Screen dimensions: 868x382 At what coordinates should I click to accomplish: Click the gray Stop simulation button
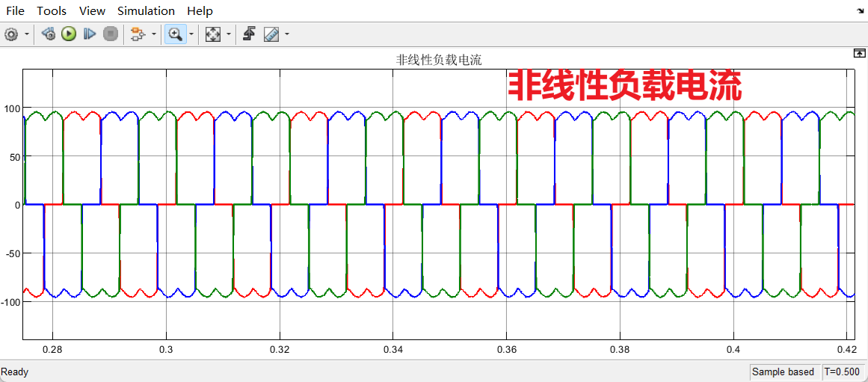pos(111,34)
